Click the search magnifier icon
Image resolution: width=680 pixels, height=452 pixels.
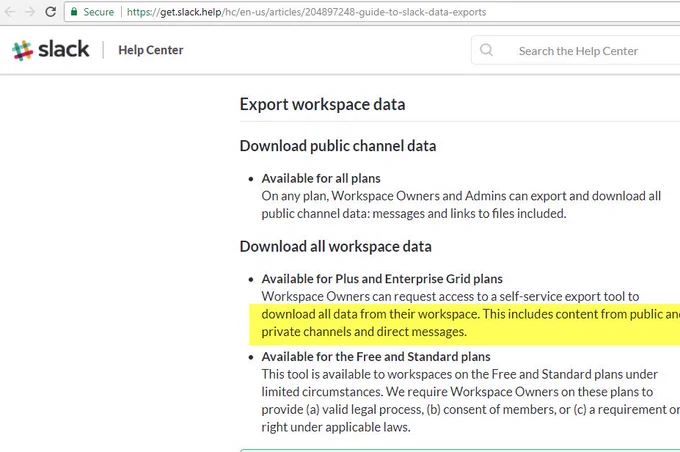coord(486,50)
